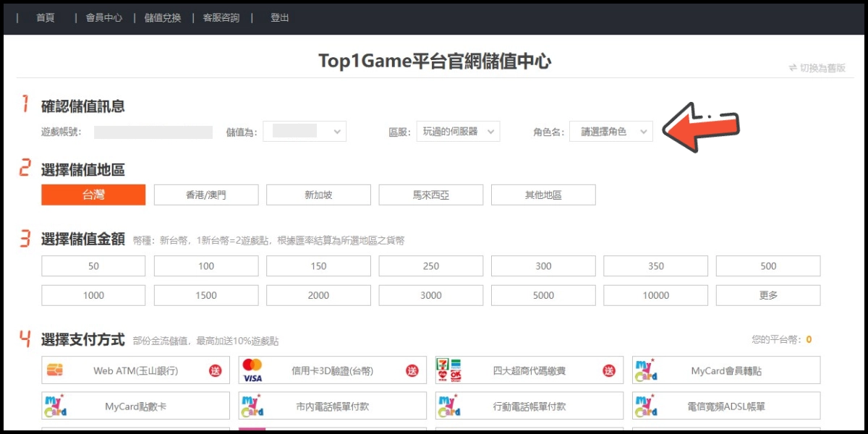This screenshot has height=434, width=868.
Task: Open the 角色名 請選擇角色 dropdown
Action: coord(611,131)
